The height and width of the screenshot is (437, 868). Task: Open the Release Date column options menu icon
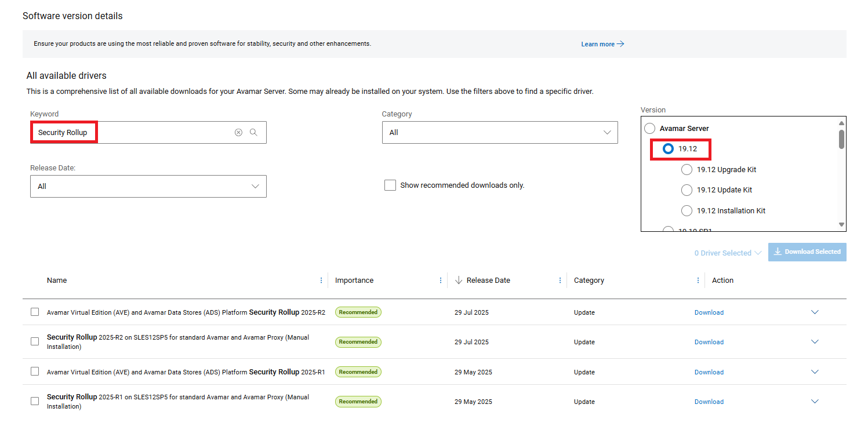pos(560,281)
